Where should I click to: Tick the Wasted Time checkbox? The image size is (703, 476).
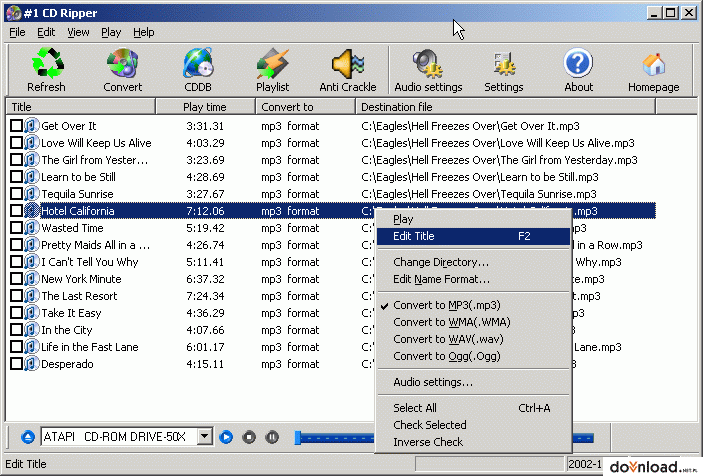[x=16, y=228]
